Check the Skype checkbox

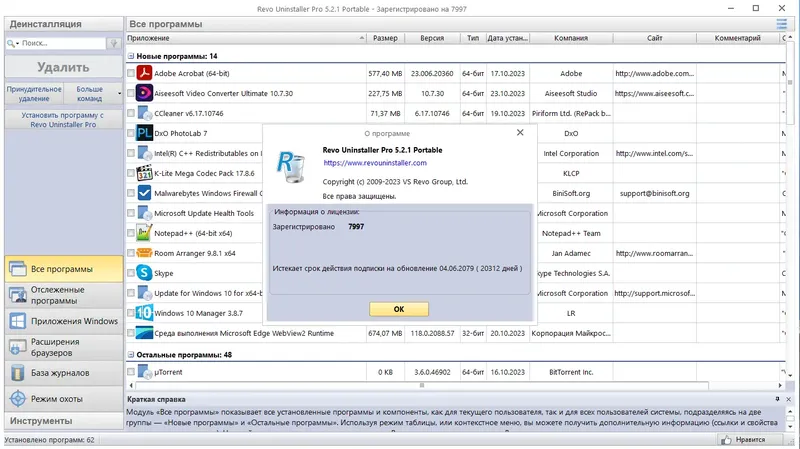click(x=131, y=273)
